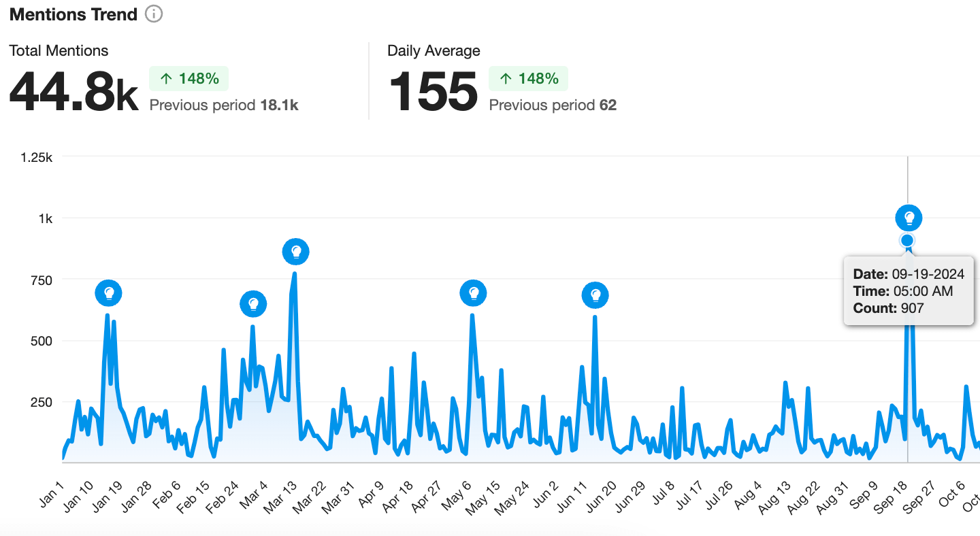This screenshot has height=536, width=980.
Task: Click the Daily Average 155 value
Action: tap(434, 91)
